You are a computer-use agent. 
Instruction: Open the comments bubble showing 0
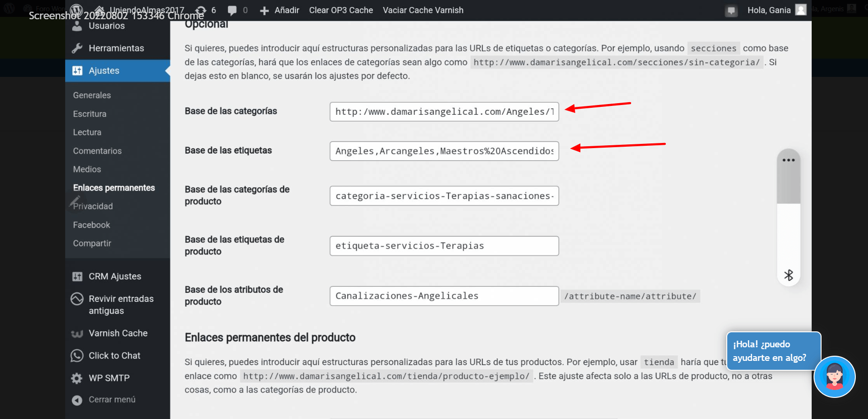click(x=237, y=10)
